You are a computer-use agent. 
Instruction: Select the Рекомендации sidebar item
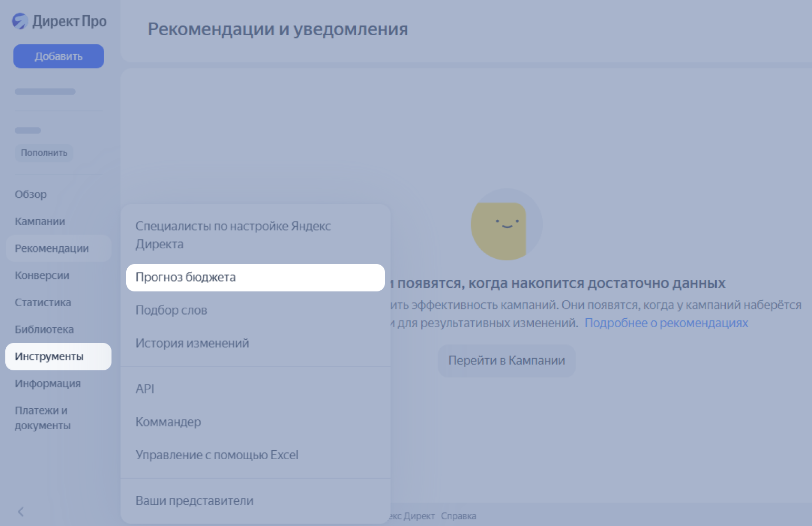[52, 248]
